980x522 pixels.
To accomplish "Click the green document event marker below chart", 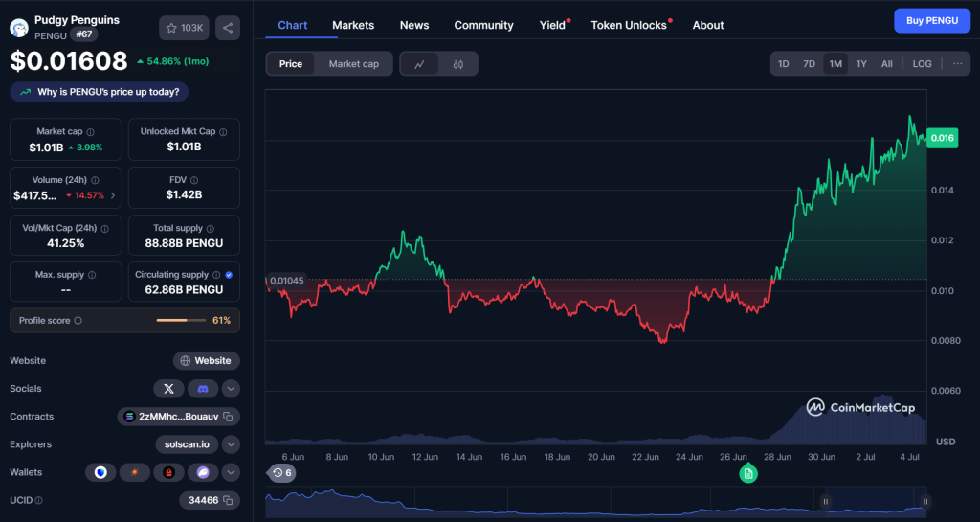I will (x=748, y=474).
